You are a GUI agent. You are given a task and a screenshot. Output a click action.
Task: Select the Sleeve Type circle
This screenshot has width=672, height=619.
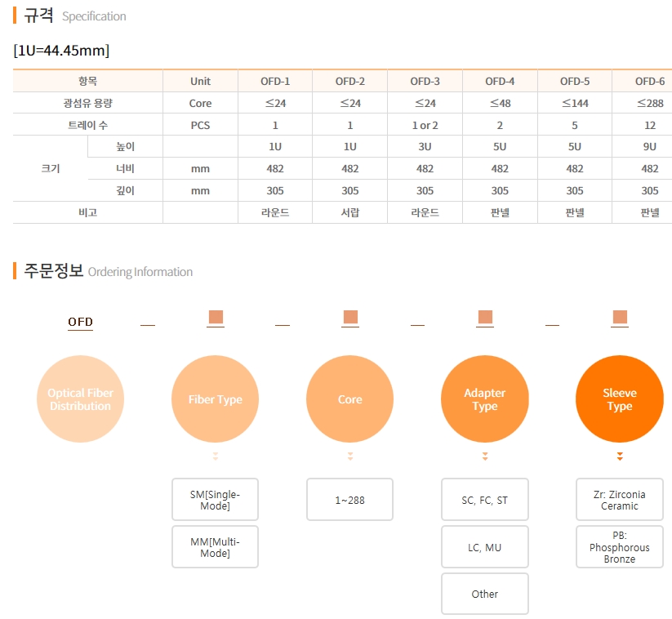point(619,399)
